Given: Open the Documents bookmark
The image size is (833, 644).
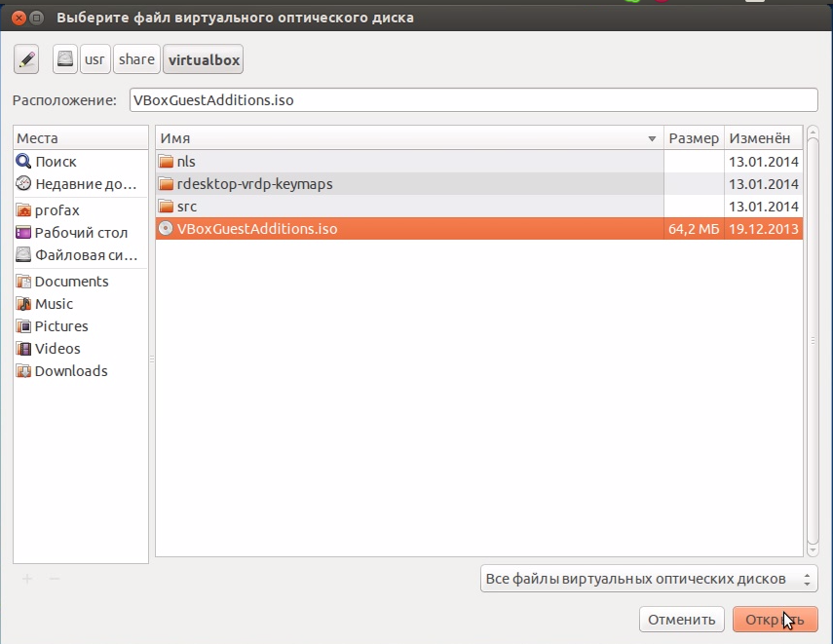Looking at the screenshot, I should (81, 282).
